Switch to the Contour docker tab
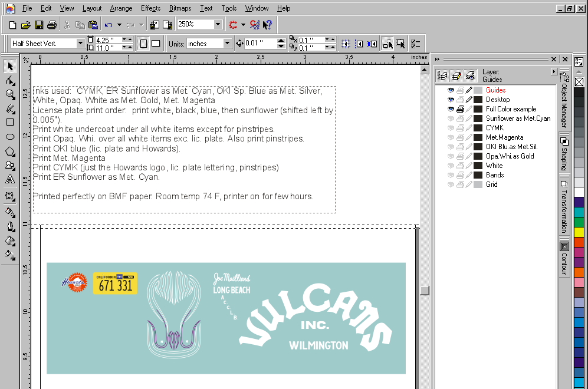 click(564, 258)
